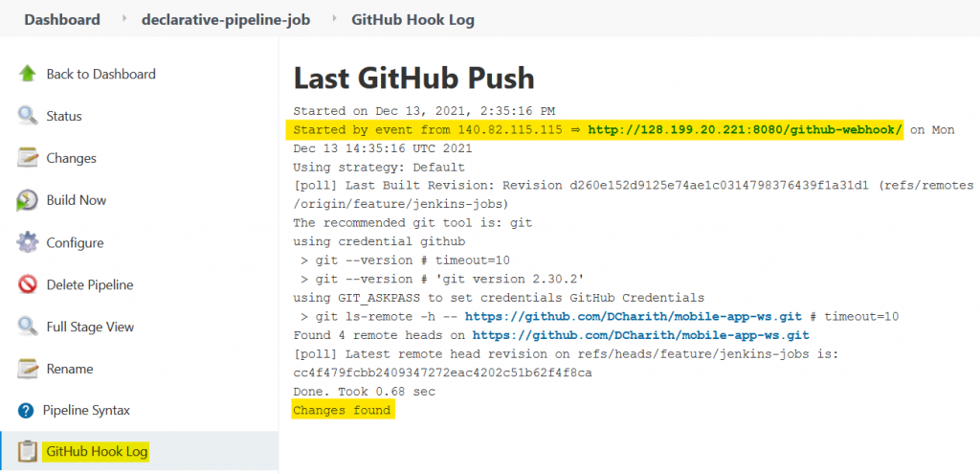Click the Status magnifying glass icon
Viewport: 980px width, 474px height.
[x=28, y=116]
